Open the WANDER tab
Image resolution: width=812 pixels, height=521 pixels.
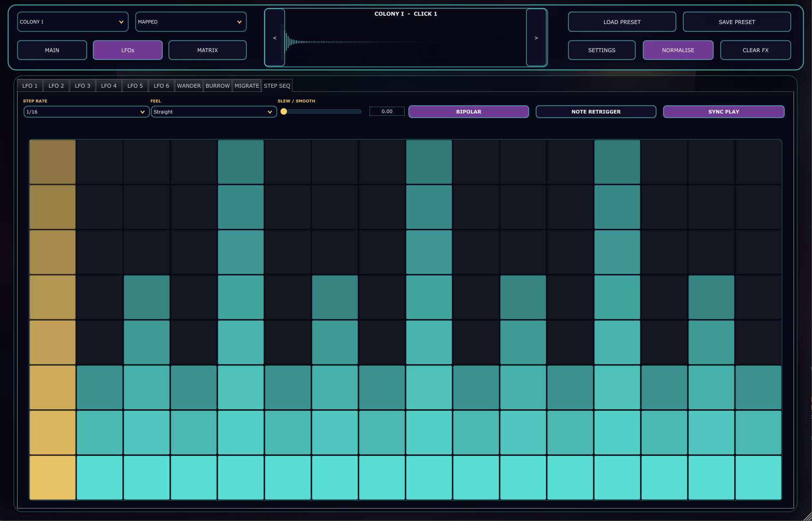[189, 86]
